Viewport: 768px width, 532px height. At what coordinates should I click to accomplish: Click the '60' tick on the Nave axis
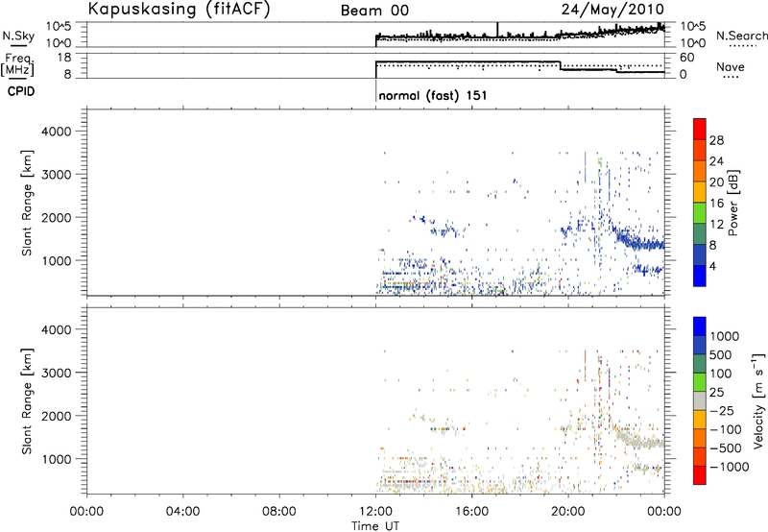687,58
